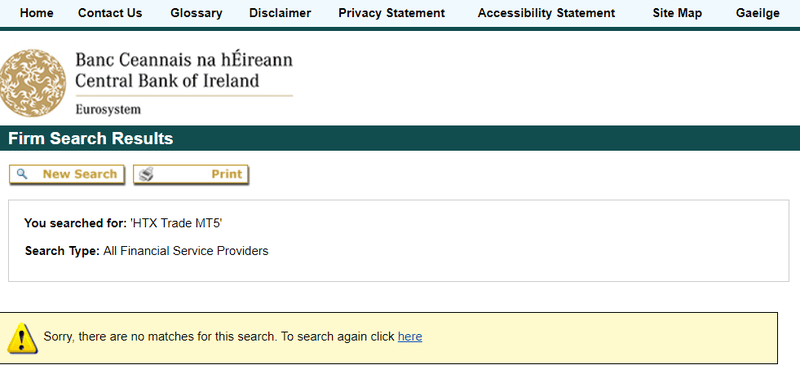Switch the site language to Gaeilge
Screen dimensions: 800x365
coord(758,13)
